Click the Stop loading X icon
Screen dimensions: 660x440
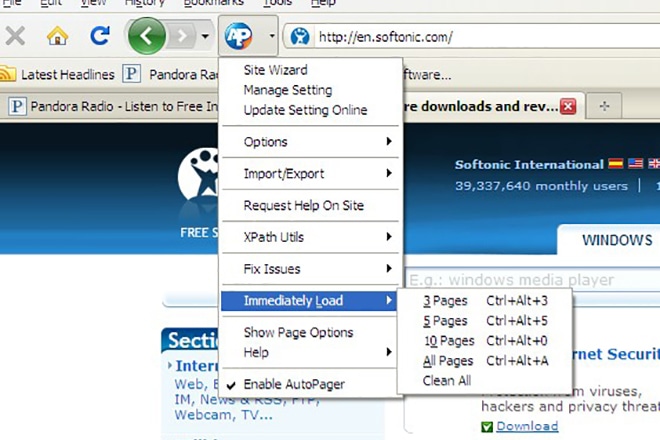(15, 37)
